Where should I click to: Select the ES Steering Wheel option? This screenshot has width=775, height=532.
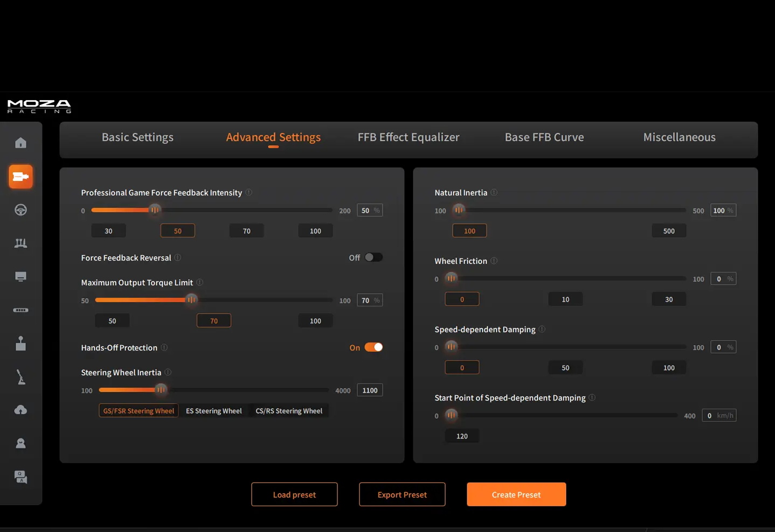click(213, 411)
